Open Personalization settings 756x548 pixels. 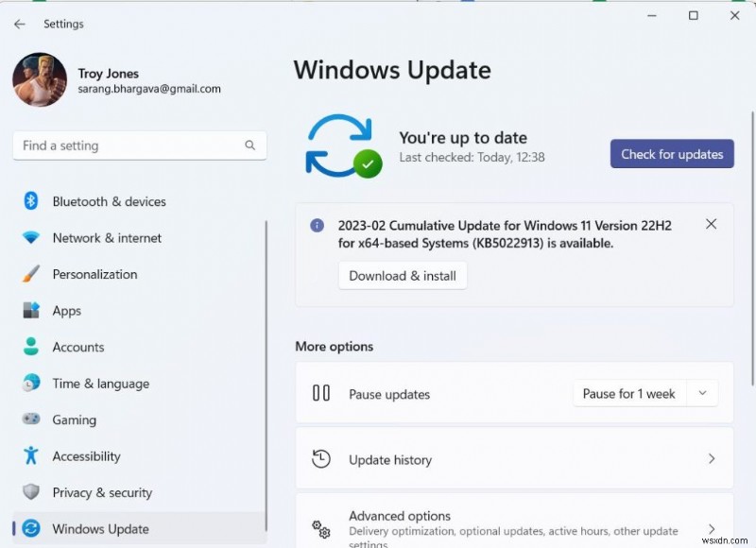coord(94,274)
